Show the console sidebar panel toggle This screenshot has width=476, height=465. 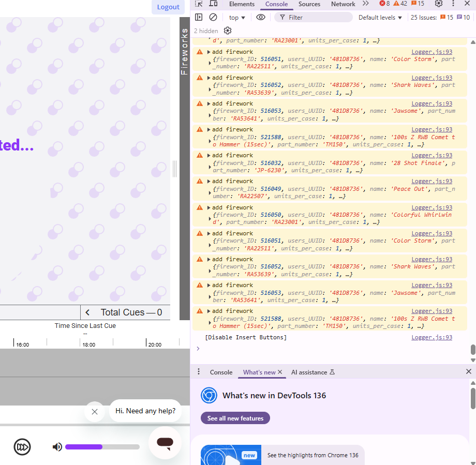click(199, 17)
